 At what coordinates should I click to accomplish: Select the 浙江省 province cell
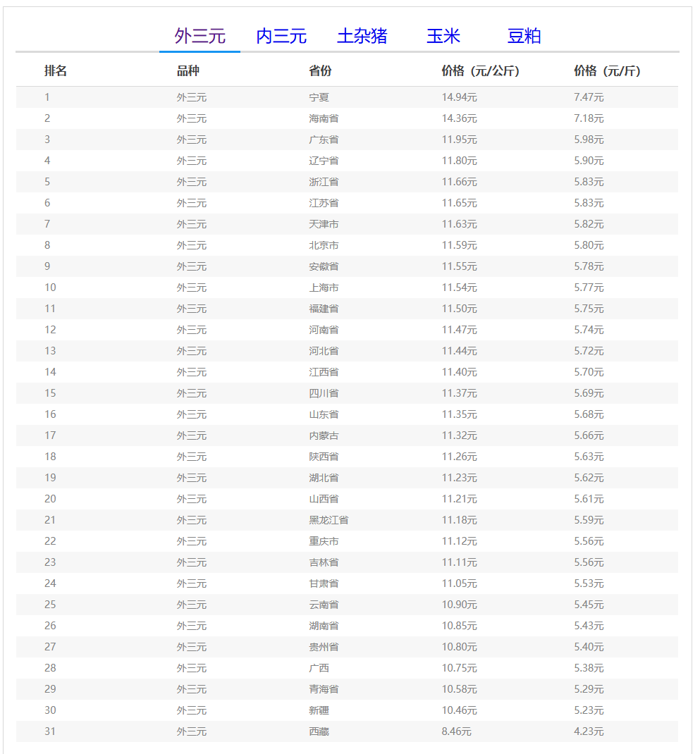[324, 182]
